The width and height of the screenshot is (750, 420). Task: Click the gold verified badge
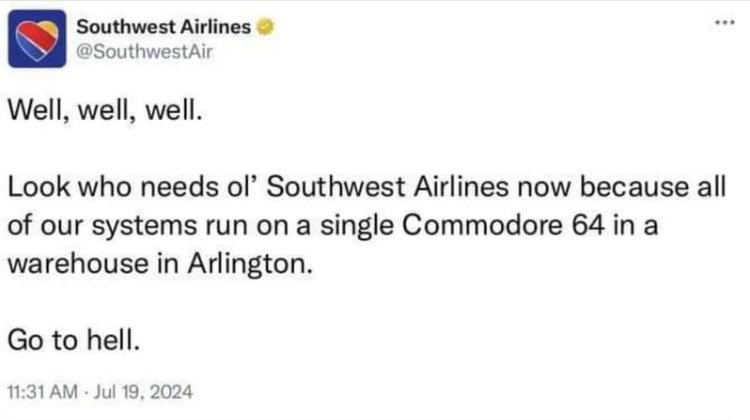(264, 27)
